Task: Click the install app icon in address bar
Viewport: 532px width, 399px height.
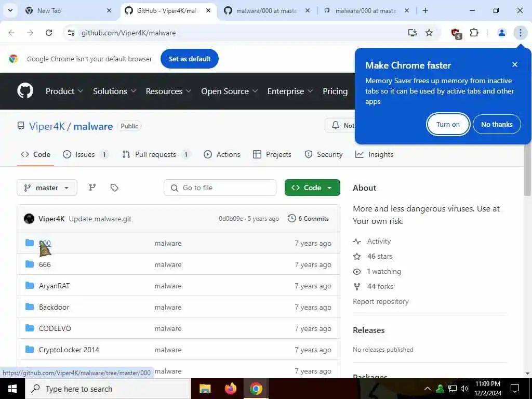Action: point(412,33)
